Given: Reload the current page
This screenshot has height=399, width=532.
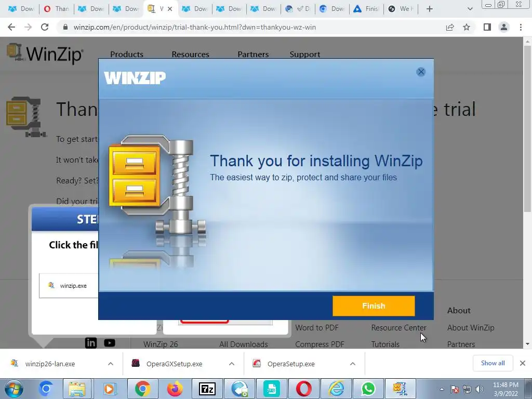Looking at the screenshot, I should (45, 27).
